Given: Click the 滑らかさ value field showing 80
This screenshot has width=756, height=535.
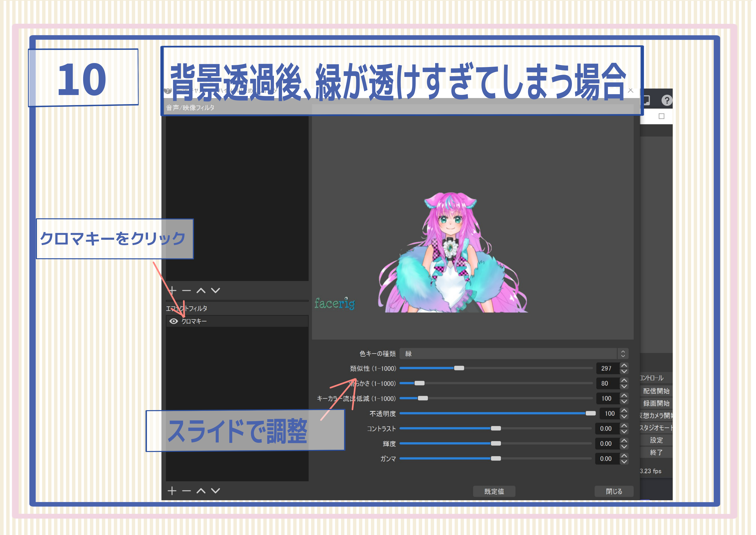Looking at the screenshot, I should click(608, 384).
